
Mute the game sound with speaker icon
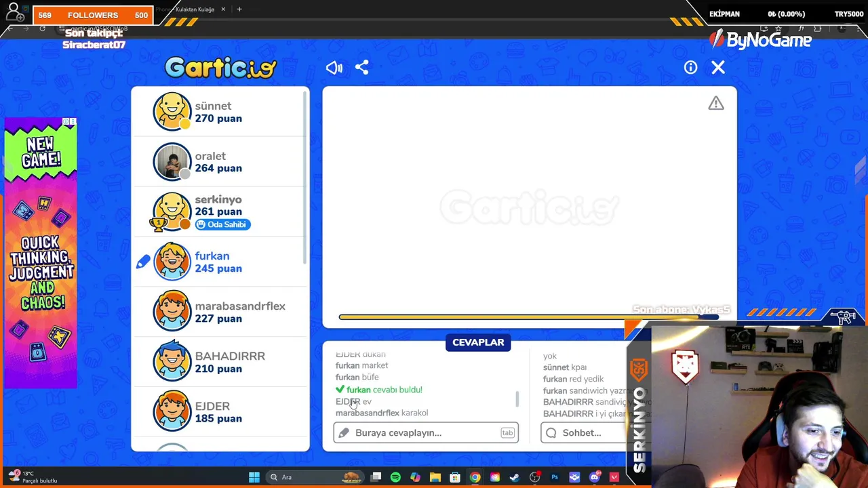[334, 67]
